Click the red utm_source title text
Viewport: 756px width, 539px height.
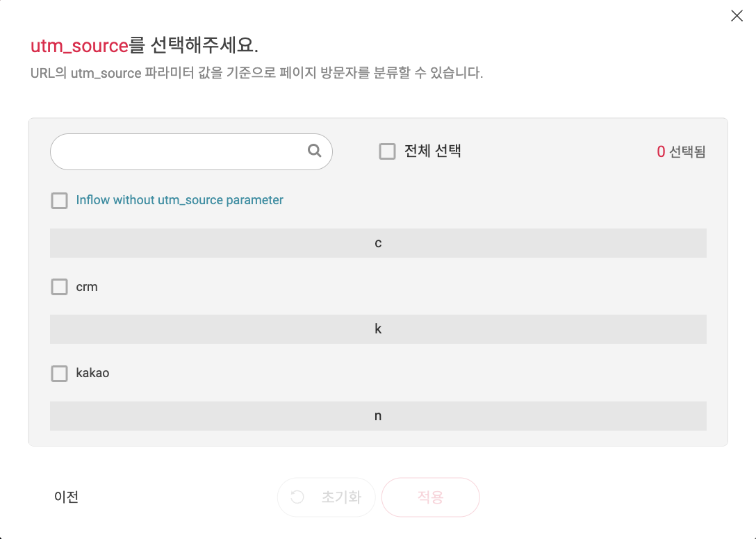[79, 46]
